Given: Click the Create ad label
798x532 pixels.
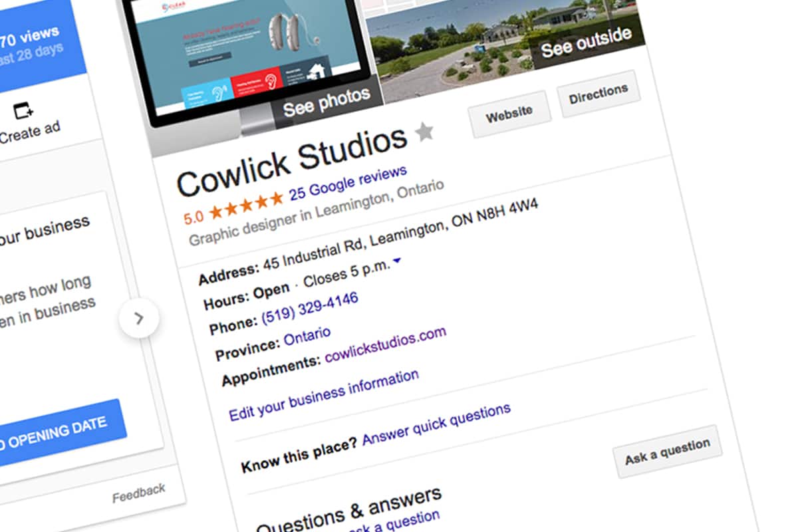Looking at the screenshot, I should 29,132.
